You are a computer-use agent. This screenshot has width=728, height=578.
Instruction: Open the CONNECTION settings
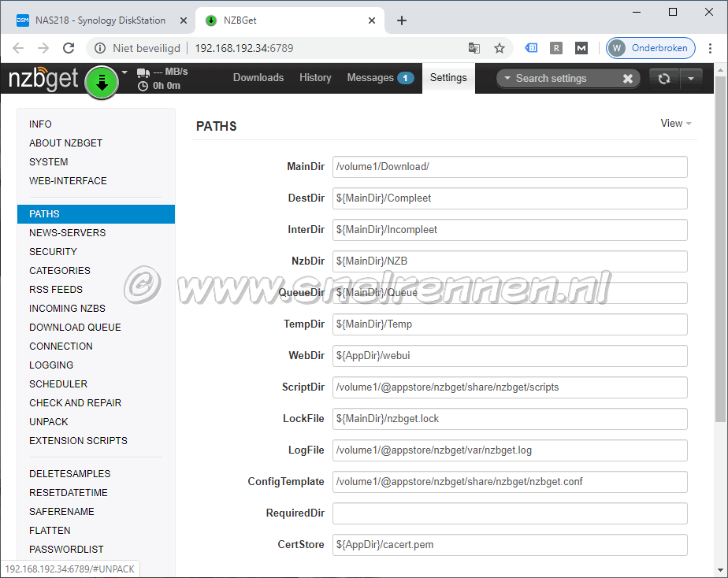tap(61, 346)
